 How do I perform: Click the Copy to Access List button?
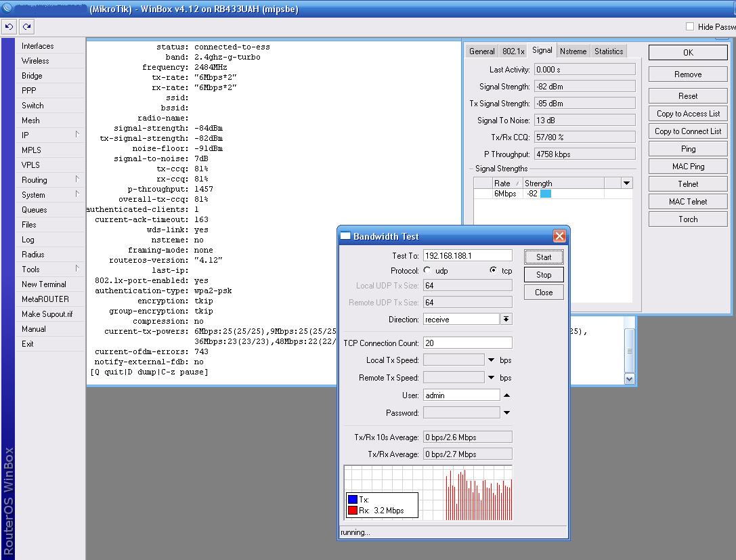click(688, 114)
